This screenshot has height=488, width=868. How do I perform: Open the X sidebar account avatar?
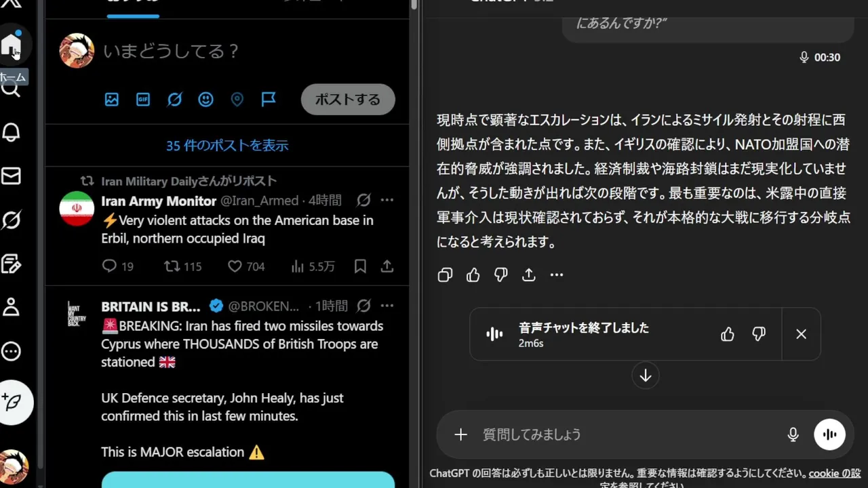tap(14, 466)
